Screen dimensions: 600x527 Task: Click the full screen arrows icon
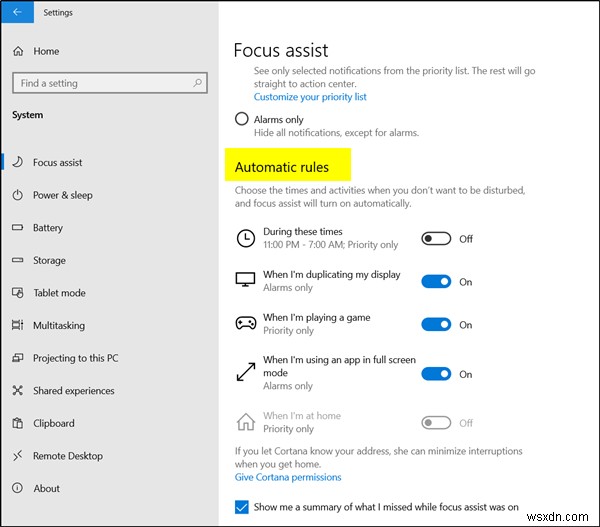(246, 372)
